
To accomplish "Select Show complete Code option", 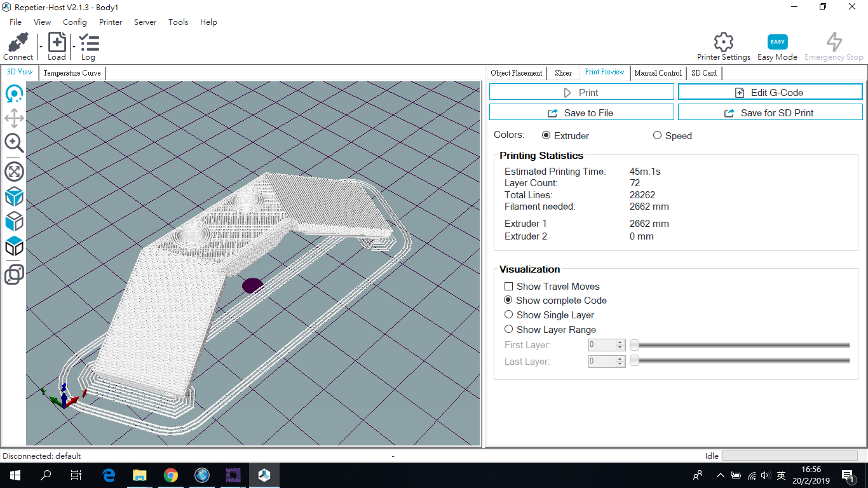I will [x=508, y=300].
